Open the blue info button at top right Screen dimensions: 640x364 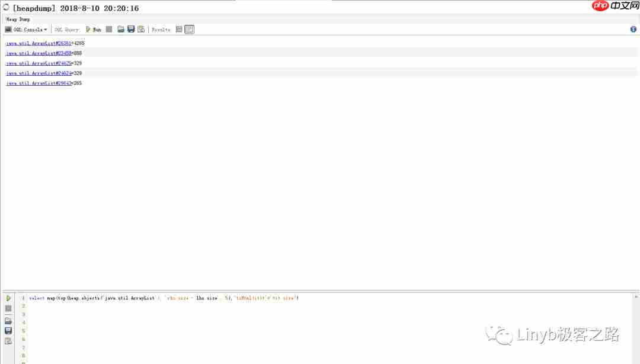633,28
